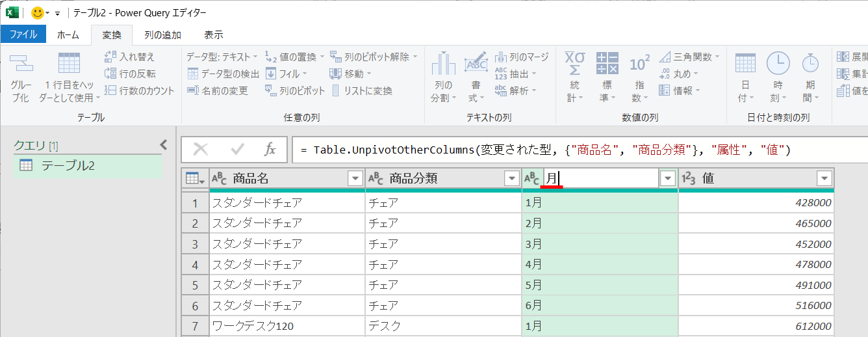
Task: Open the File (ファイル) tab
Action: (x=23, y=34)
